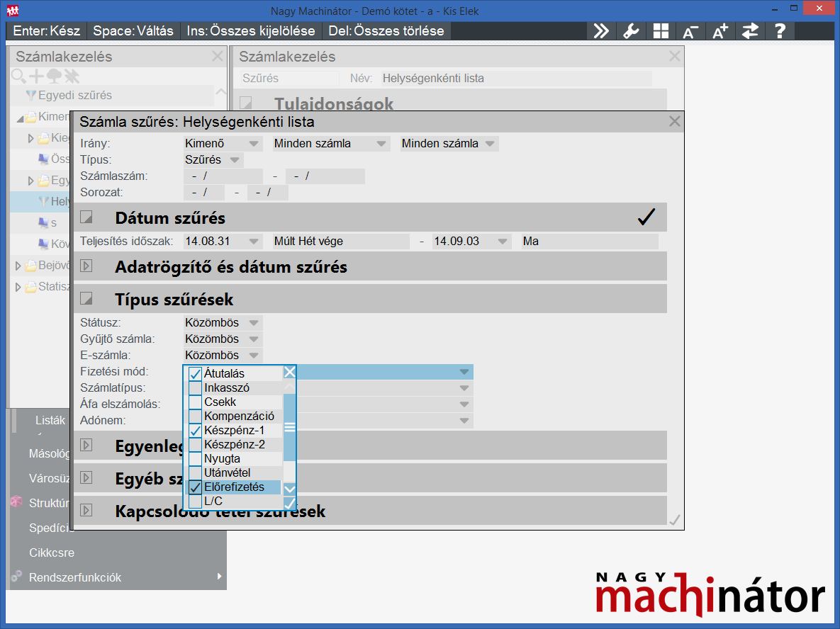
Task: Close the right Számlakezelés panel
Action: [674, 56]
